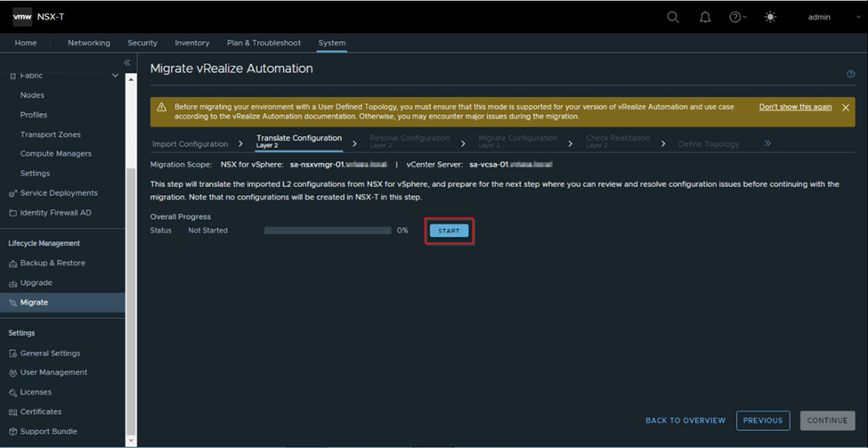This screenshot has width=868, height=448.
Task: Click the overall progress bar
Action: [328, 231]
